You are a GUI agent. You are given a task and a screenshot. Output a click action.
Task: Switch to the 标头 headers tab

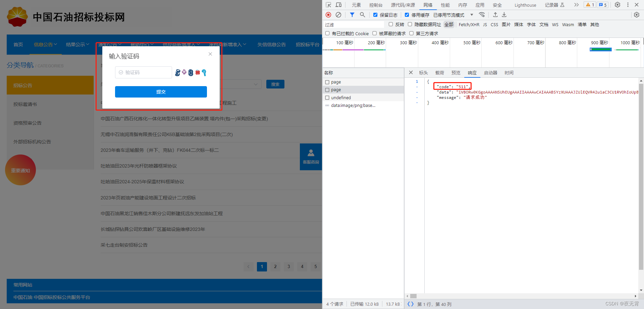point(423,73)
